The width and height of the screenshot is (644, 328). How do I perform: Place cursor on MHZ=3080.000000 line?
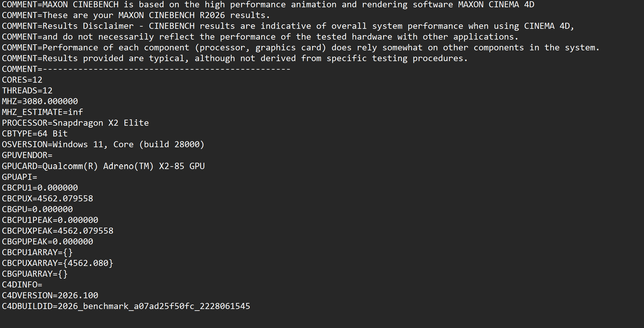(40, 101)
